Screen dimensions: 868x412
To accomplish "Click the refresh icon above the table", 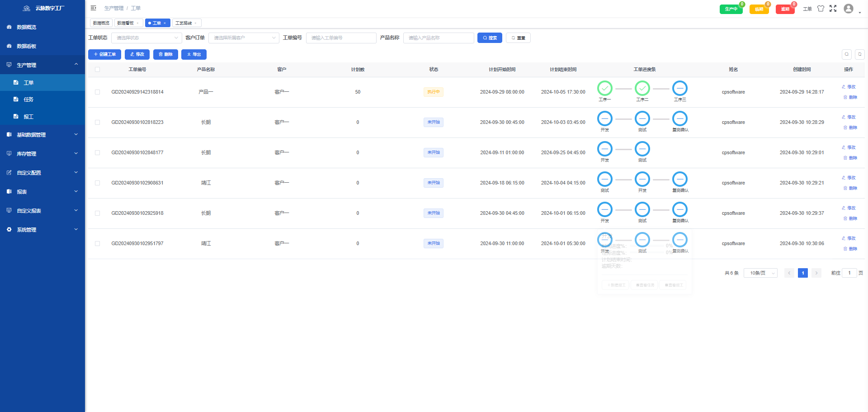I will coord(860,54).
